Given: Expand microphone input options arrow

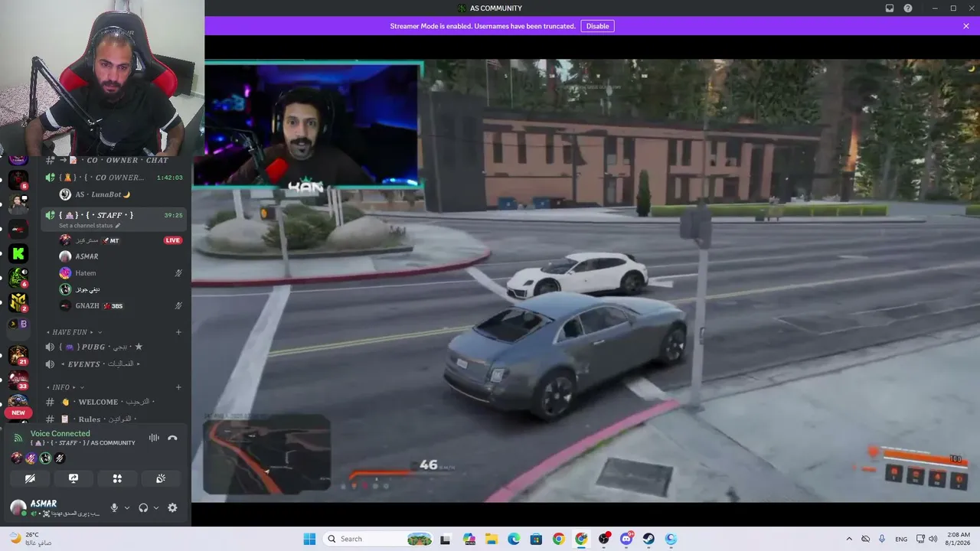Looking at the screenshot, I should pyautogui.click(x=127, y=507).
